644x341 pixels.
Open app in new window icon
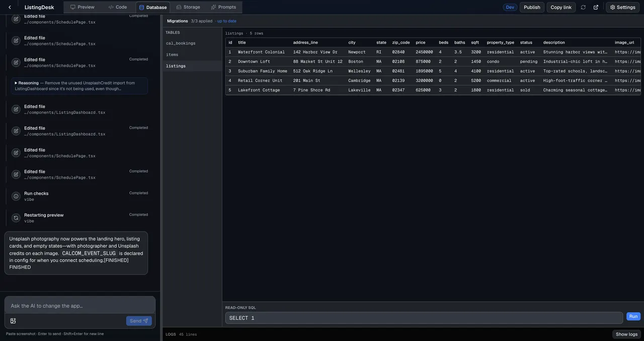[596, 7]
